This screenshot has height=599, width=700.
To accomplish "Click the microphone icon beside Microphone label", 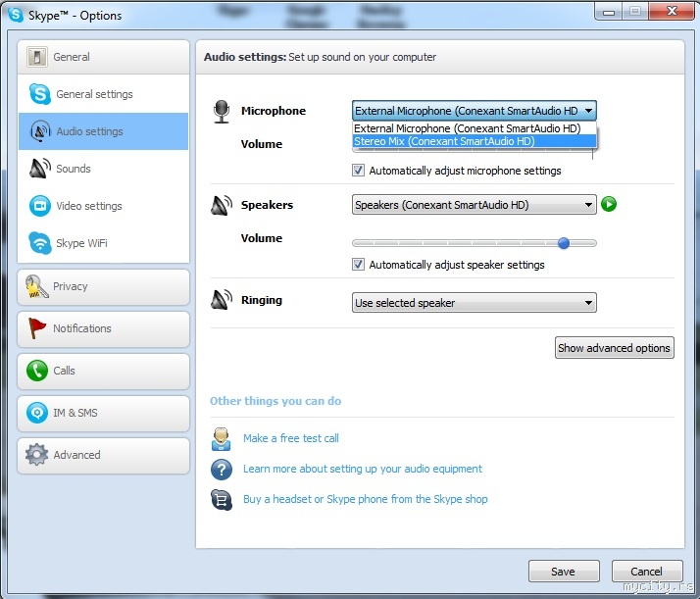I will 222,112.
